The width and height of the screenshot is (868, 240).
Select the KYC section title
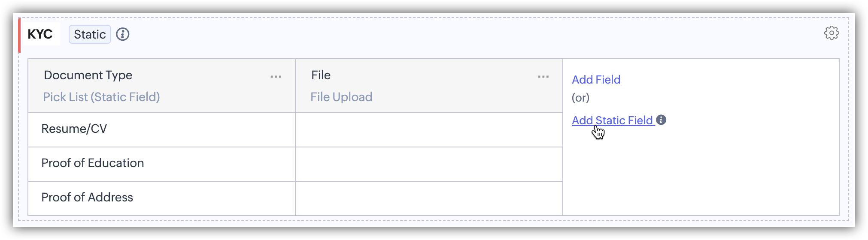(40, 34)
